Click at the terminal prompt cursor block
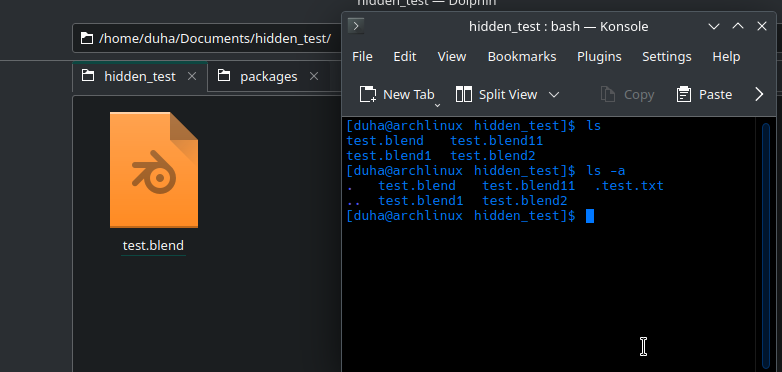This screenshot has width=782, height=372. (590, 216)
